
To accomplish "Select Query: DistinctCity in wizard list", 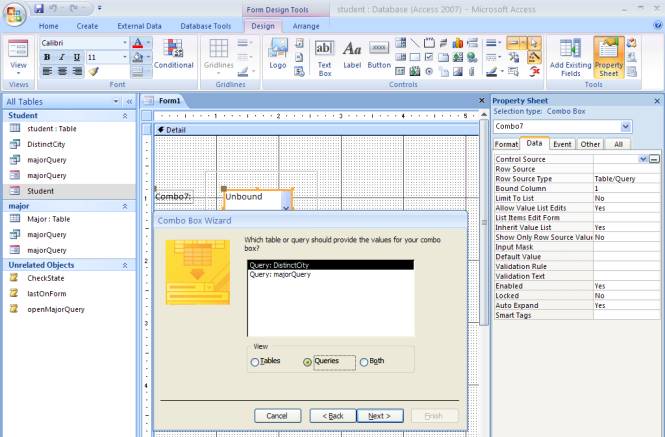I will click(330, 265).
